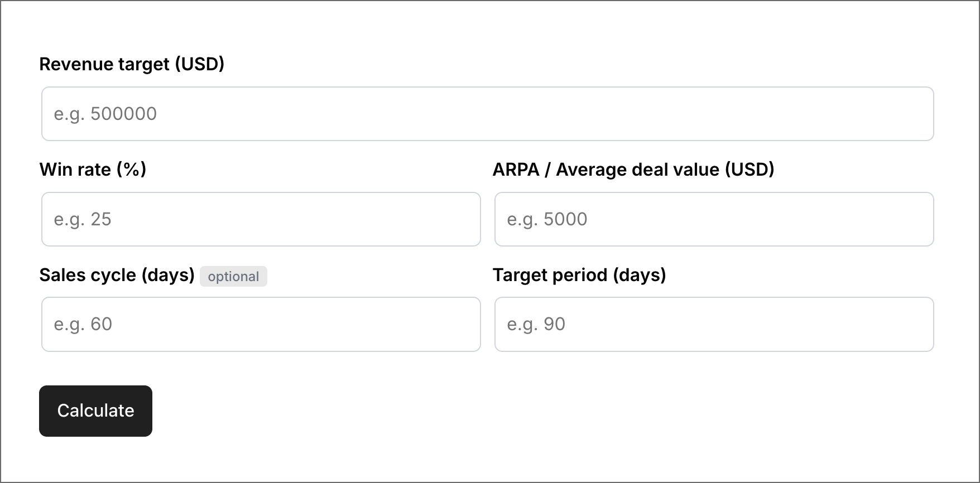Select the ARPA average deal value field
Viewport: 980px width, 483px height.
pos(714,219)
